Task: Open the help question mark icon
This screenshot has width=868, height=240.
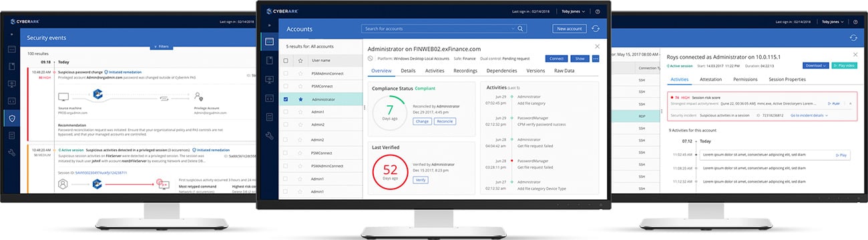Action: point(597,11)
